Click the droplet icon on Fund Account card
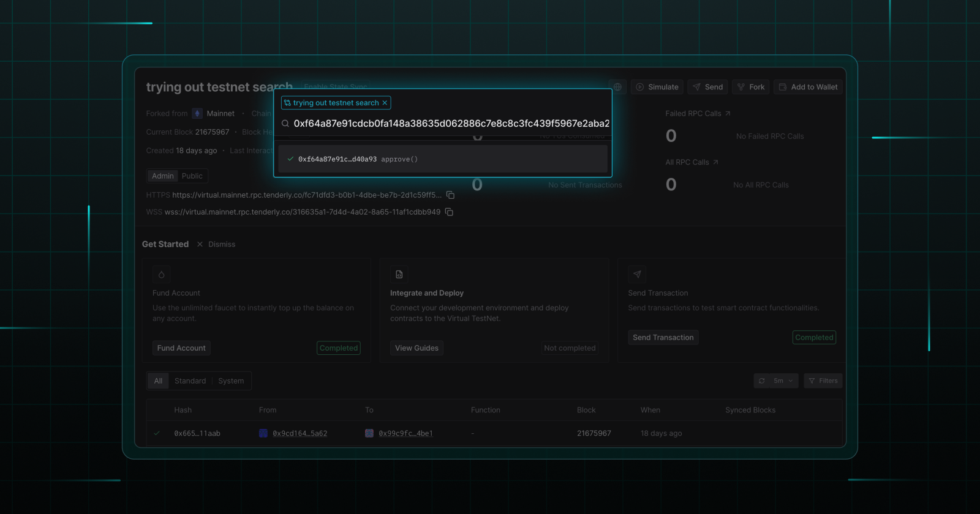The image size is (980, 514). [161, 274]
